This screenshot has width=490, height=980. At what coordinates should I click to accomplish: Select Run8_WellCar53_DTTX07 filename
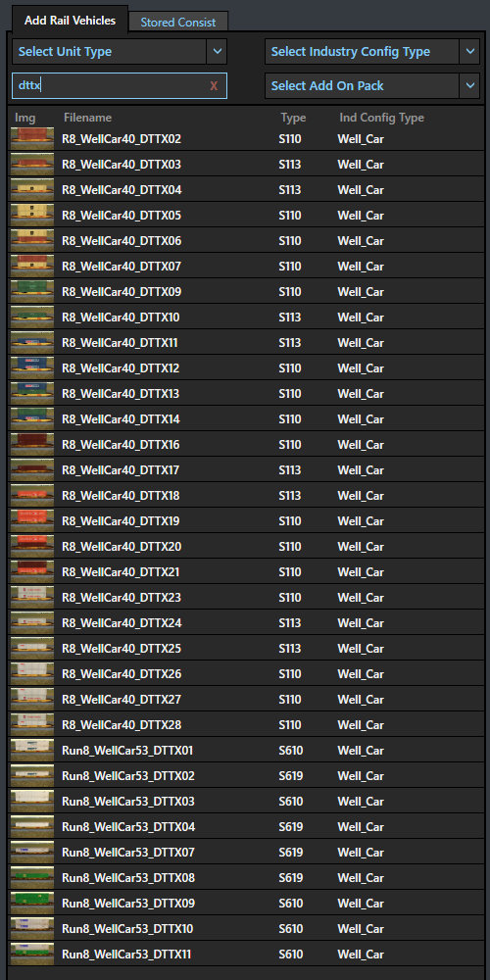tap(128, 853)
